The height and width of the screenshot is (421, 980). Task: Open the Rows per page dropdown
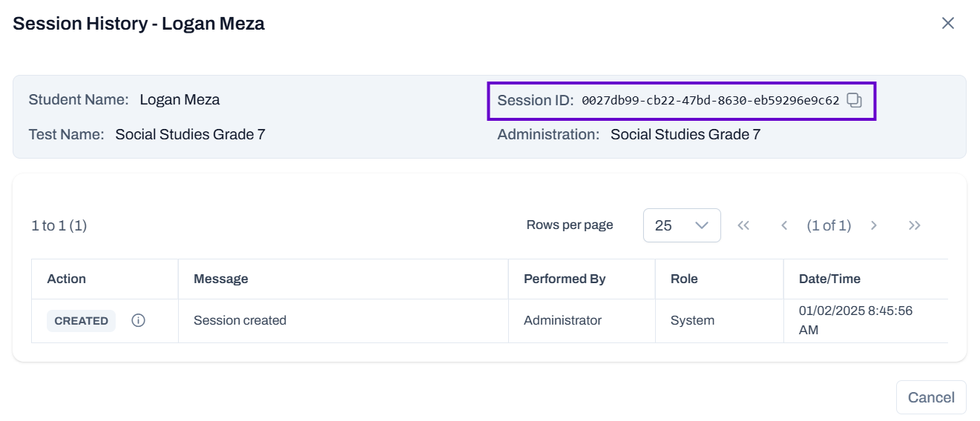(x=682, y=225)
